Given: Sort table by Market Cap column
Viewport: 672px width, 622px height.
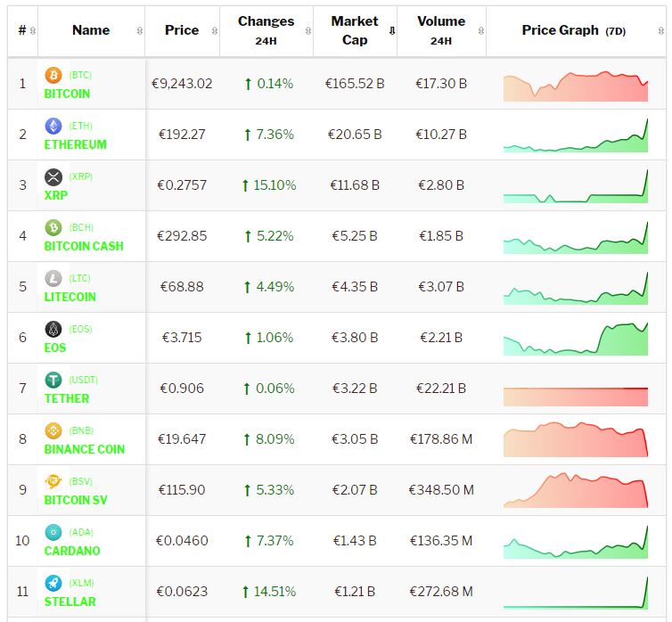Looking at the screenshot, I should 355,29.
